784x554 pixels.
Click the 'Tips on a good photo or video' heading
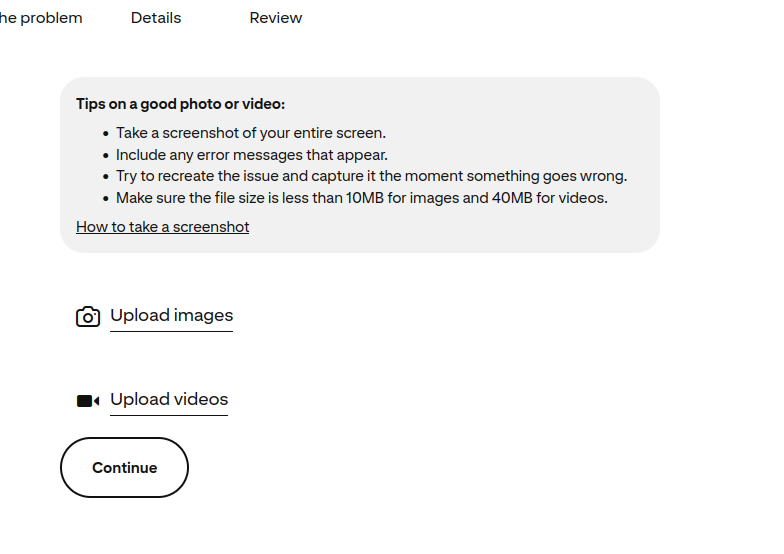180,104
